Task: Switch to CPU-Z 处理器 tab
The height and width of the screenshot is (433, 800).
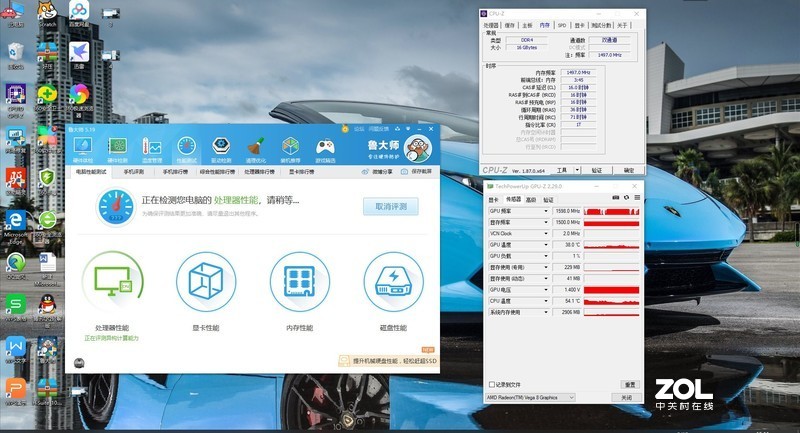Action: coord(491,25)
